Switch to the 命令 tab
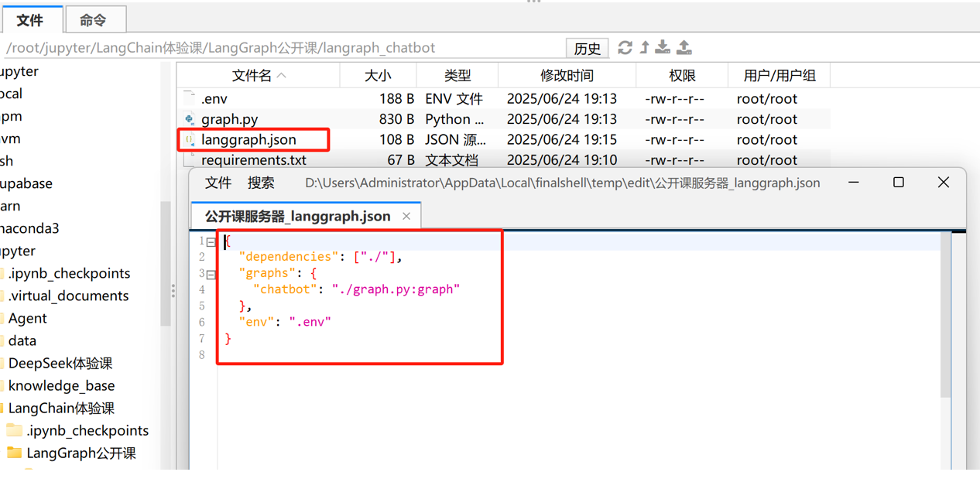980x489 pixels. 93,20
